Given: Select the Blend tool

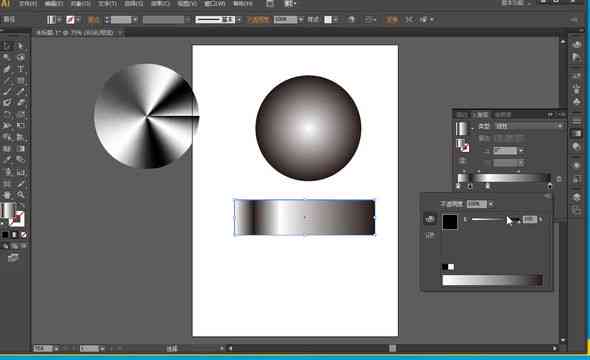Looking at the screenshot, I should 20,160.
